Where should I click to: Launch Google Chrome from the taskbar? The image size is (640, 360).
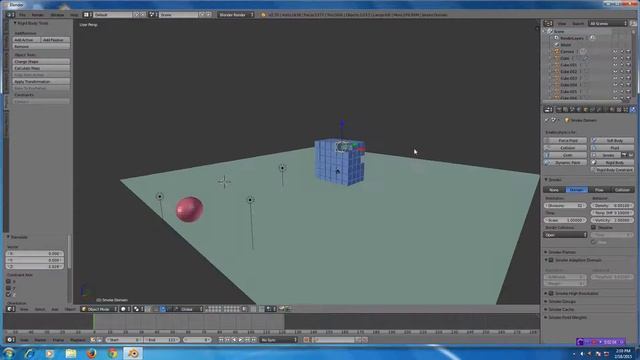point(113,353)
